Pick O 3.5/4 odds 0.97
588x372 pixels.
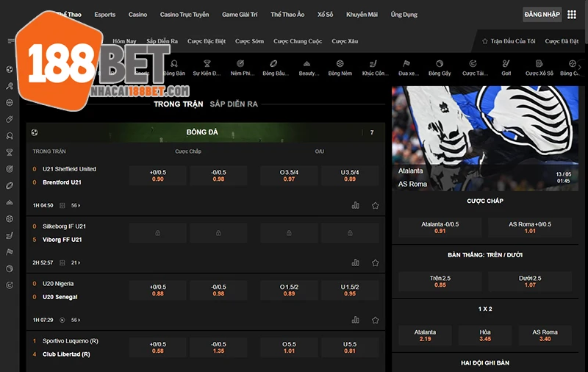point(289,176)
